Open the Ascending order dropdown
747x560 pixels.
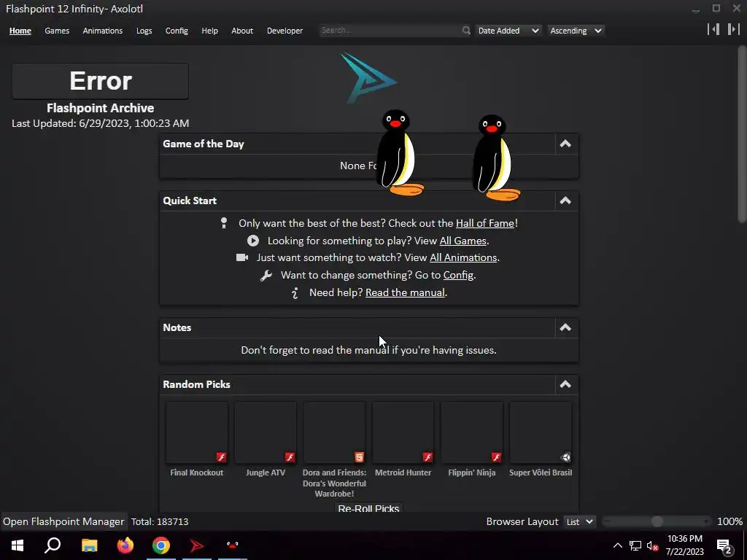pos(576,31)
